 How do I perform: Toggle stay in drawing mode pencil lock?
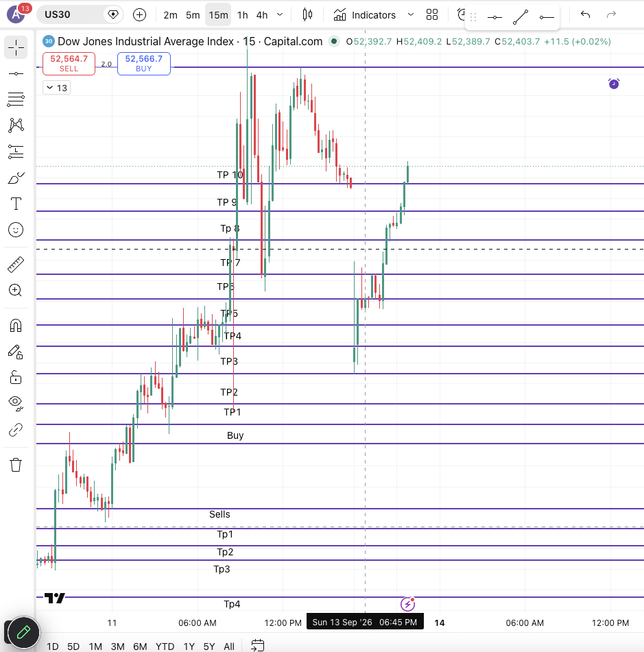pyautogui.click(x=16, y=352)
